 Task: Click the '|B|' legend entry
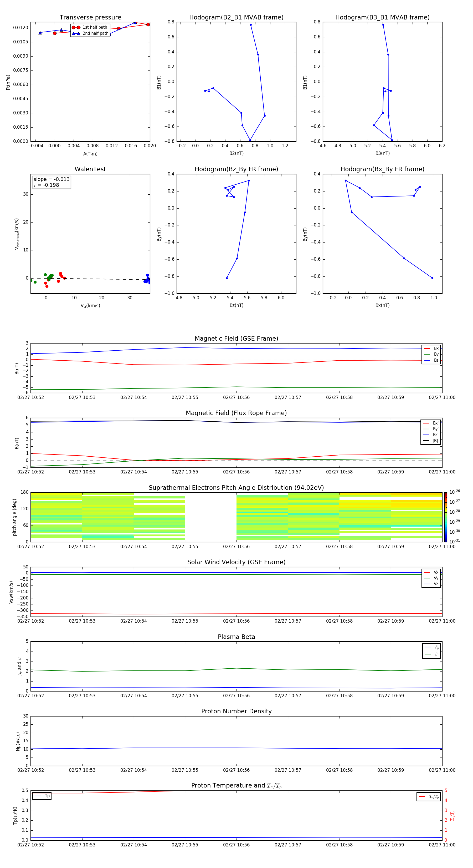[x=431, y=441]
